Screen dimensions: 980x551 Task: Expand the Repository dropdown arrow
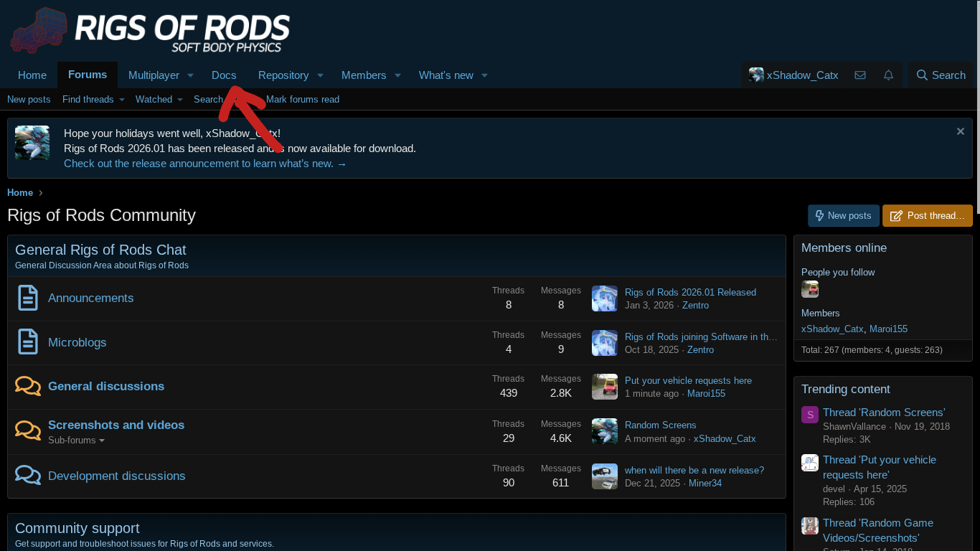(x=321, y=75)
